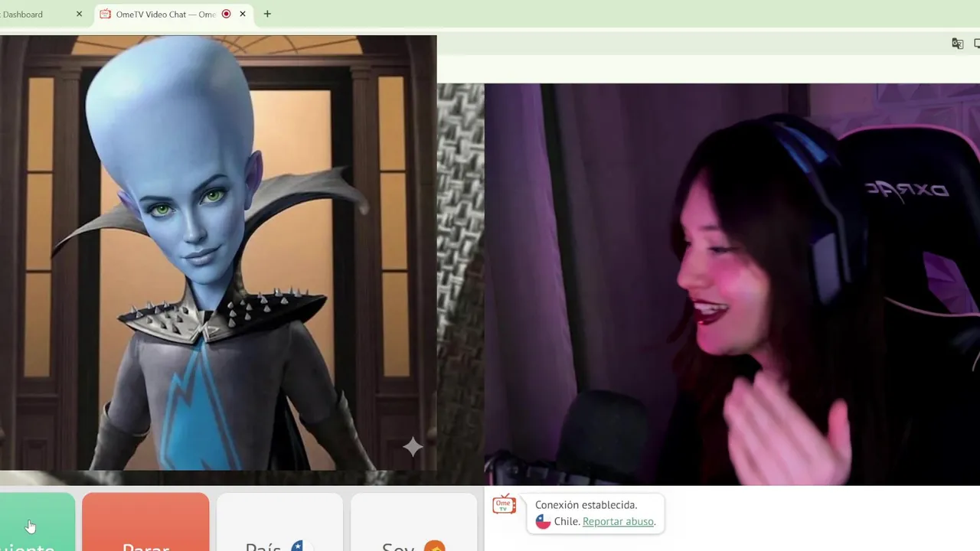Screen dimensions: 980x551
Task: Click your own webcam video feed
Action: tap(732, 284)
